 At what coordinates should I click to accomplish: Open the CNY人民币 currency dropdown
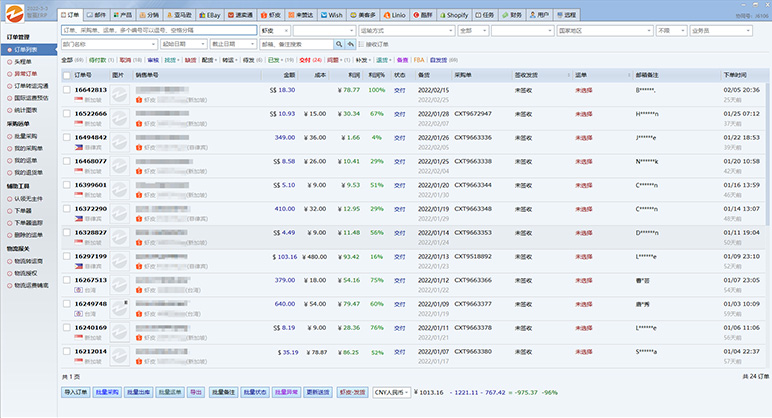coord(391,393)
